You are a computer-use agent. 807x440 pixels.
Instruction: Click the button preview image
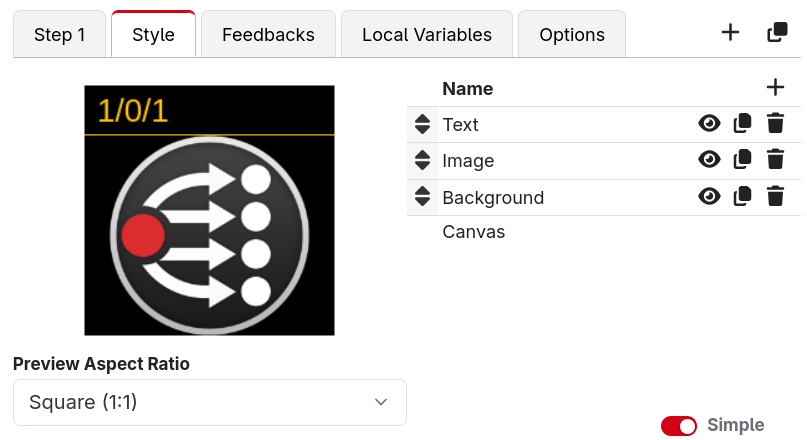coord(209,210)
